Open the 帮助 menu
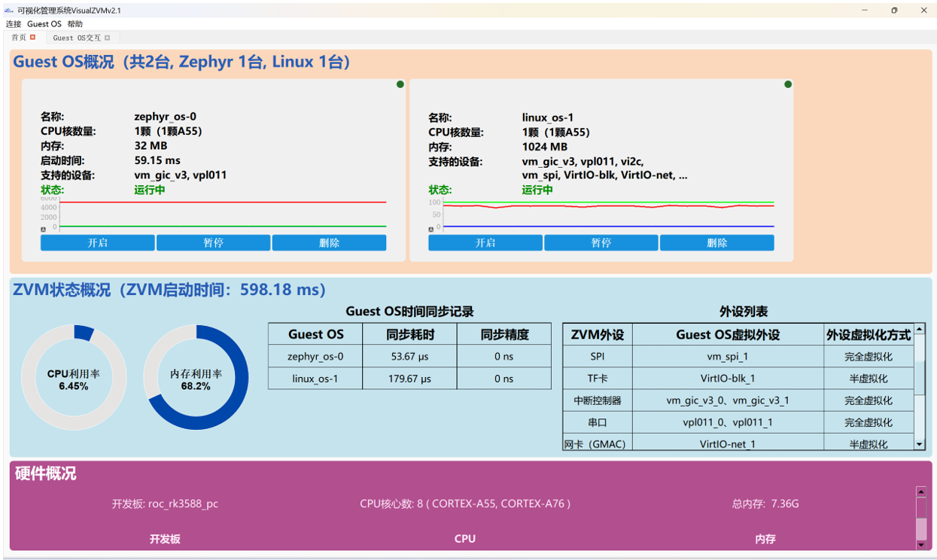 [75, 24]
